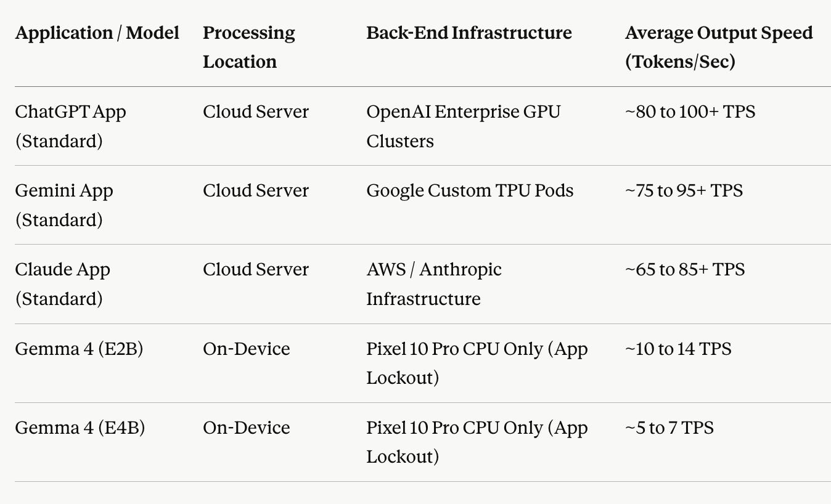This screenshot has height=504, width=831.
Task: Click the ~75 to 95+ TPS value
Action: [x=684, y=191]
